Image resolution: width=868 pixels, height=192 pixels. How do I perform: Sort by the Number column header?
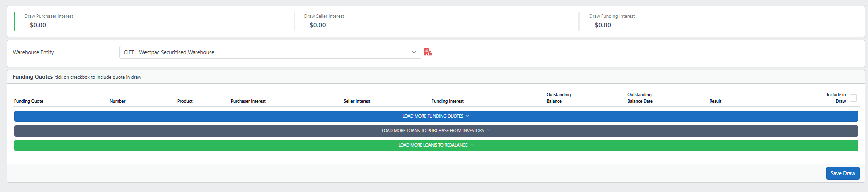click(117, 101)
